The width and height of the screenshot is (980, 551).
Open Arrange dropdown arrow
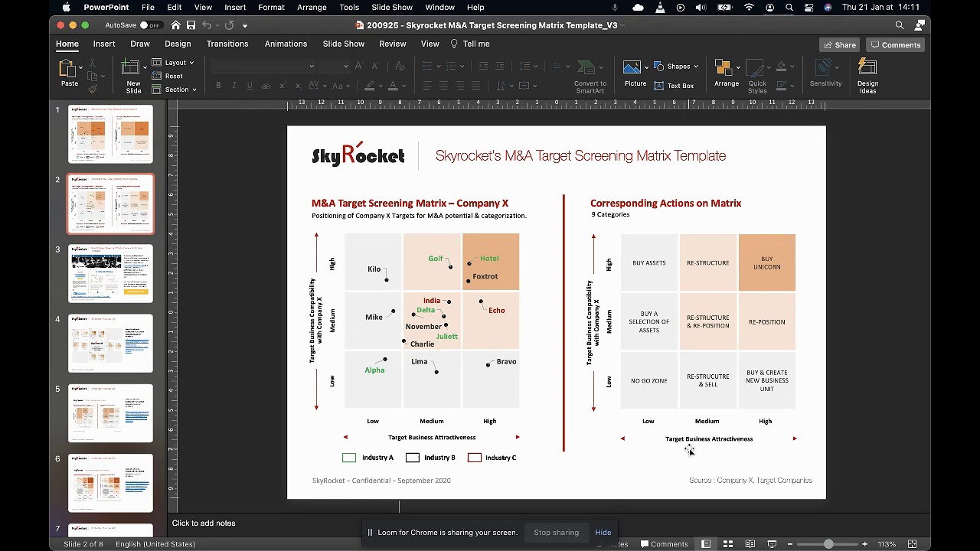click(x=738, y=68)
